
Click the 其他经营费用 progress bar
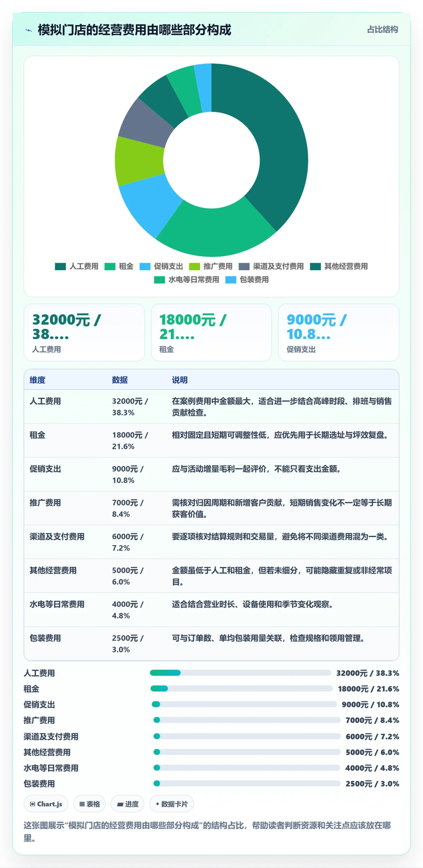[247, 752]
